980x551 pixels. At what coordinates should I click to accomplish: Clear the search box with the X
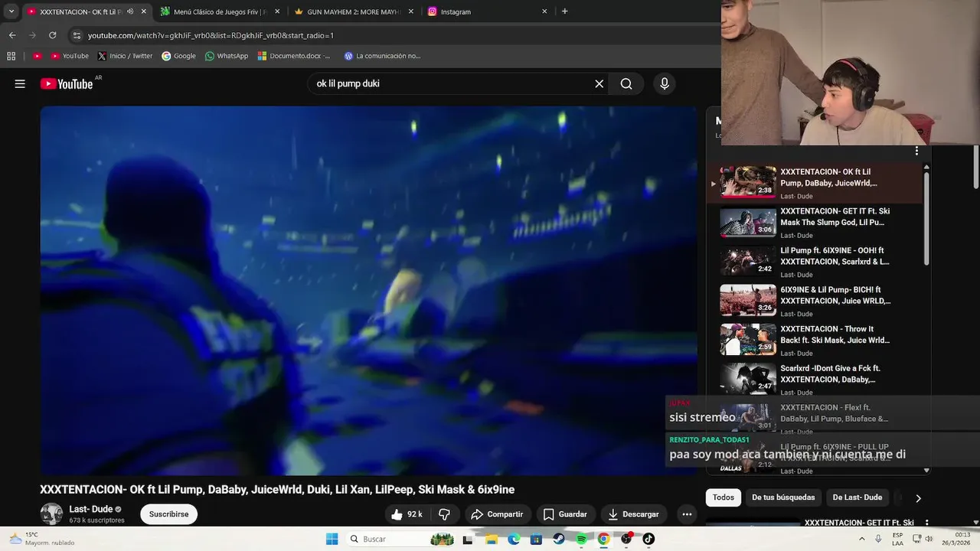click(599, 83)
